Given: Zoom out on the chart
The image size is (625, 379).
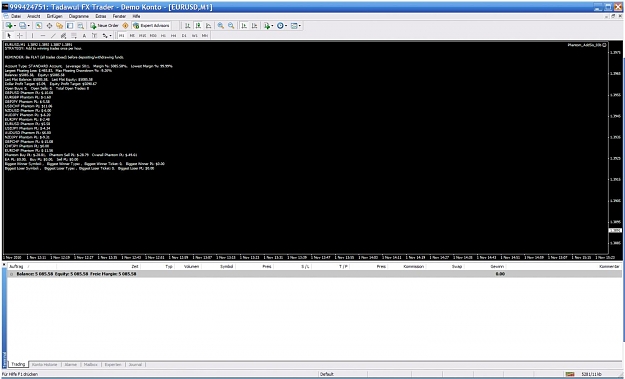Looking at the screenshot, I should (x=231, y=26).
